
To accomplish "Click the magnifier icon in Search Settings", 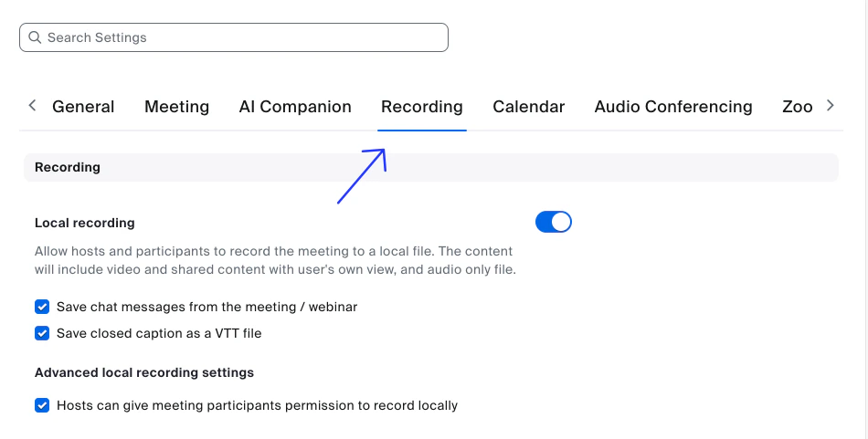I will pyautogui.click(x=35, y=37).
